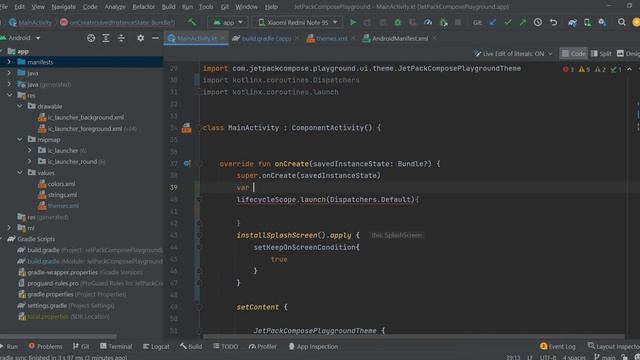
Task: Open the Tools menu
Action: tap(206, 7)
